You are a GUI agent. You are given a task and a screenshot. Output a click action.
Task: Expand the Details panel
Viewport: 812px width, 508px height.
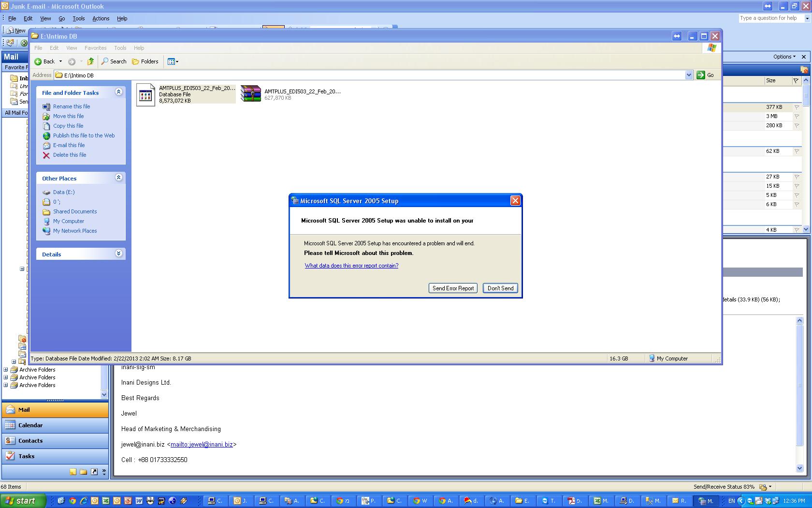pyautogui.click(x=118, y=254)
